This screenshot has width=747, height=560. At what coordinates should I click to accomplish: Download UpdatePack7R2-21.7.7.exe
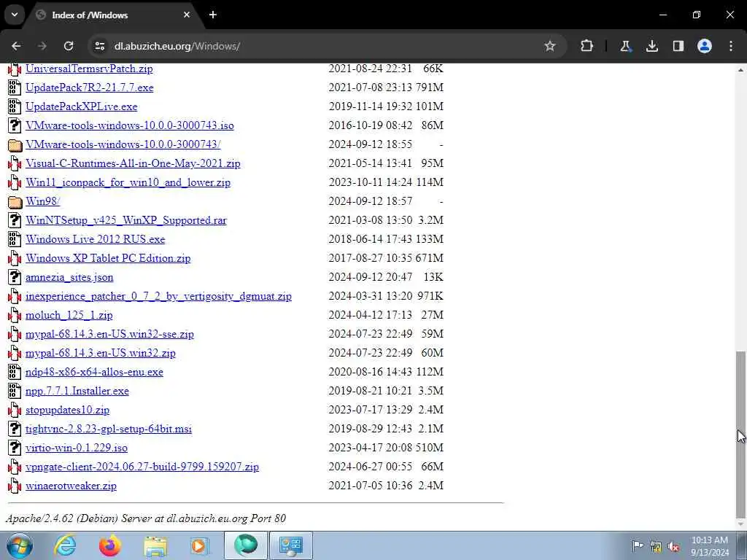click(x=90, y=87)
